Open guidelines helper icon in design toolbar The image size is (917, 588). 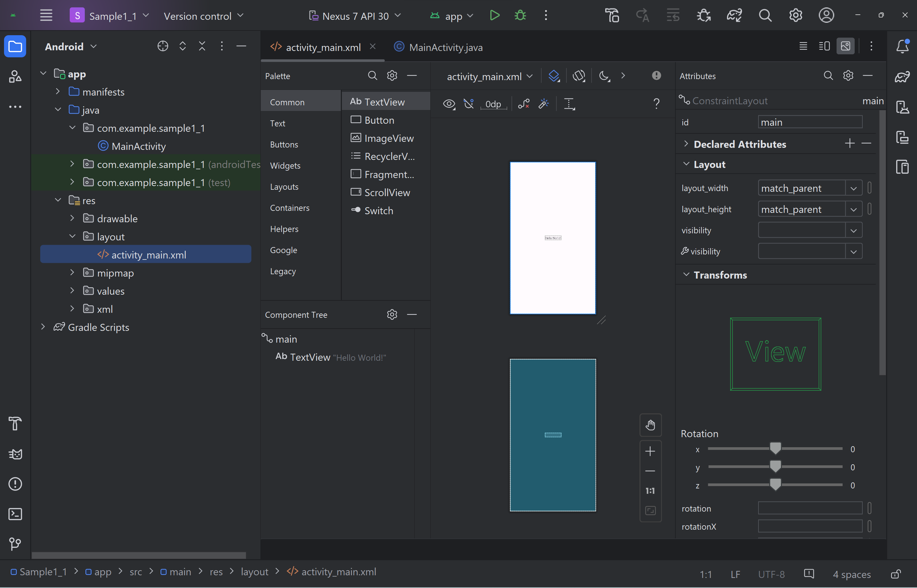coord(569,104)
